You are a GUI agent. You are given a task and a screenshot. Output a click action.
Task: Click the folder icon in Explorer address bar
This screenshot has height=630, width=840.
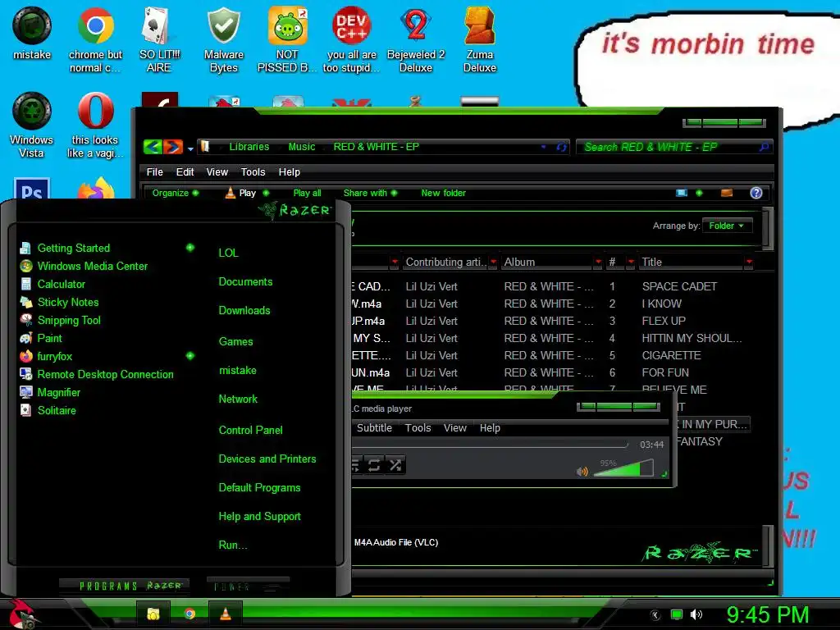[x=204, y=146]
